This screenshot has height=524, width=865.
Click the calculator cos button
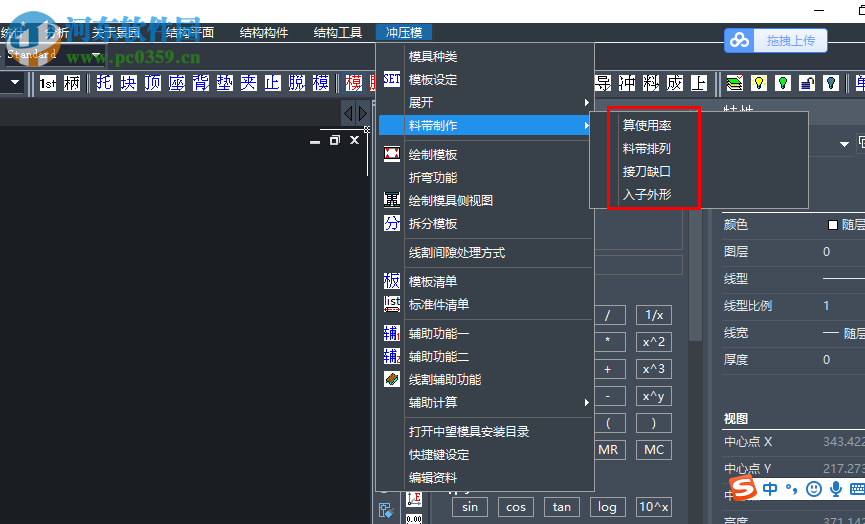click(x=516, y=507)
